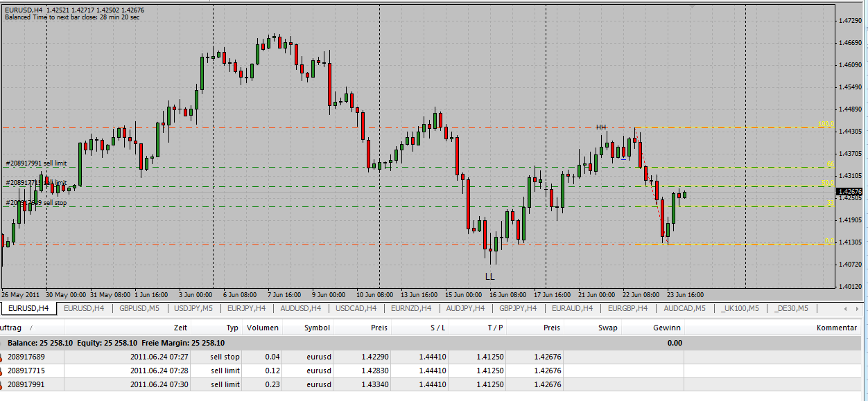Click the 23 Jun 16:00 time axis label

click(686, 294)
